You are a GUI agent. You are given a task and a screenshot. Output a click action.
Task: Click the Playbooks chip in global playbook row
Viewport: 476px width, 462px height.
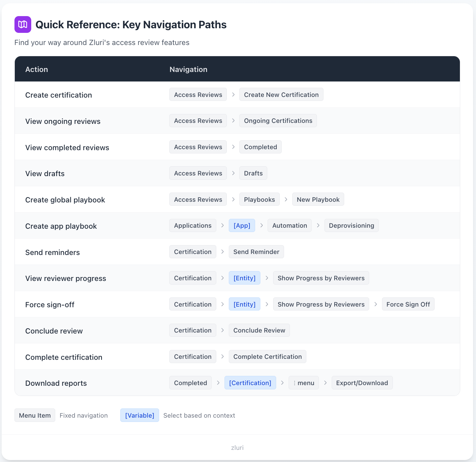[x=259, y=199]
